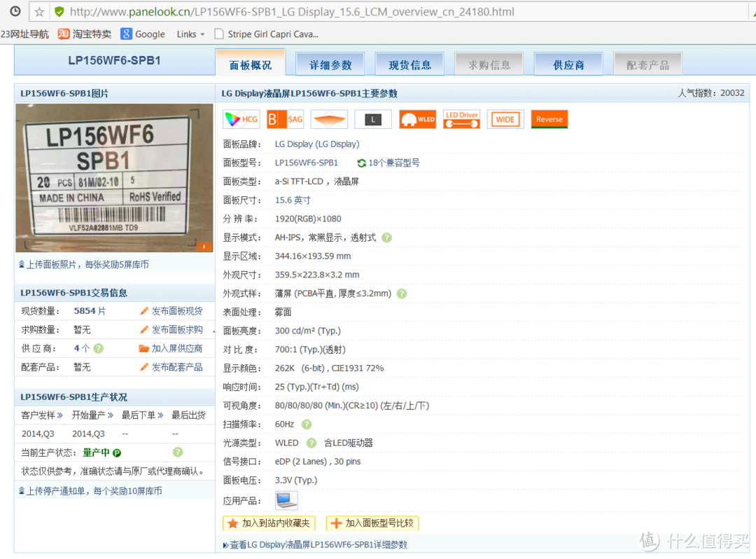Viewport: 756px width, 559px height.
Task: Click help icon next to display mode
Action: tap(386, 237)
